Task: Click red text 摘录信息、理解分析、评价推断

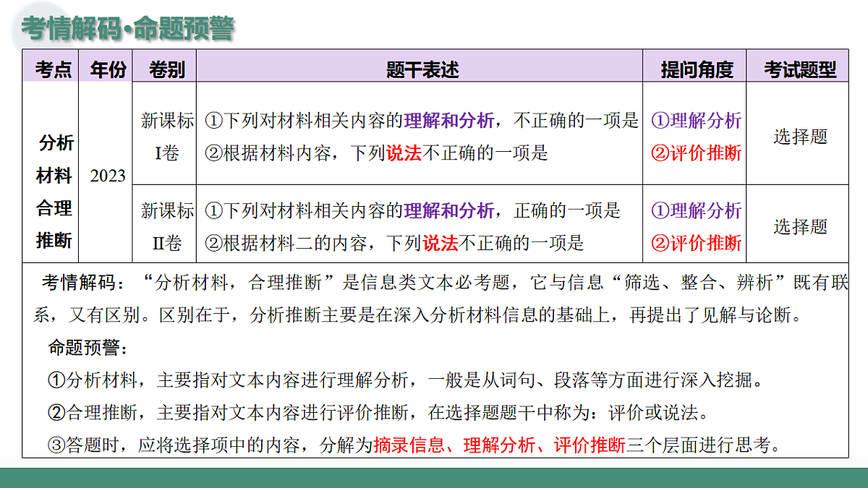Action: (x=500, y=445)
